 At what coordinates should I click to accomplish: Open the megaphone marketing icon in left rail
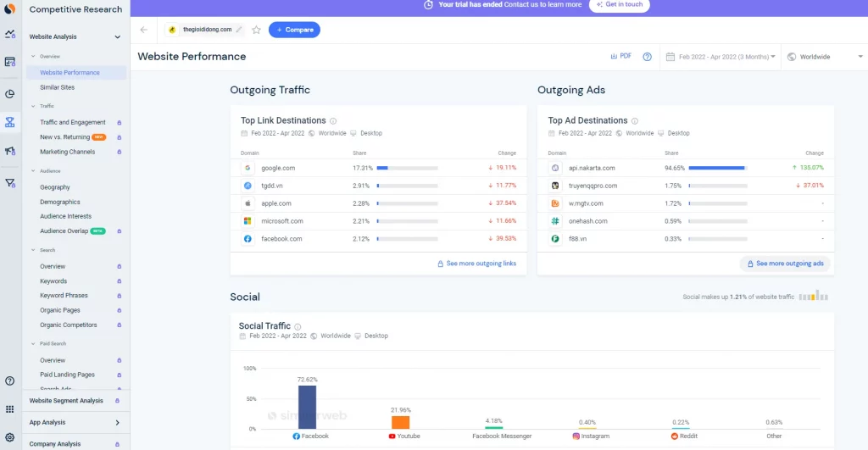click(10, 151)
